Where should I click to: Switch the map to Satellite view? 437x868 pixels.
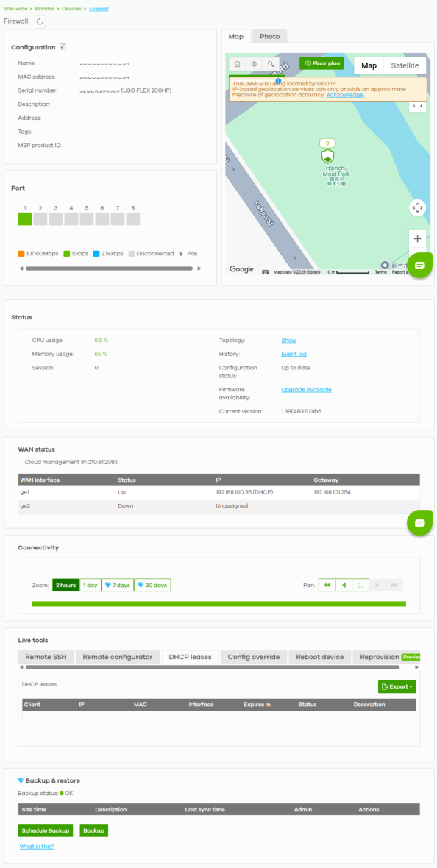[x=405, y=65]
